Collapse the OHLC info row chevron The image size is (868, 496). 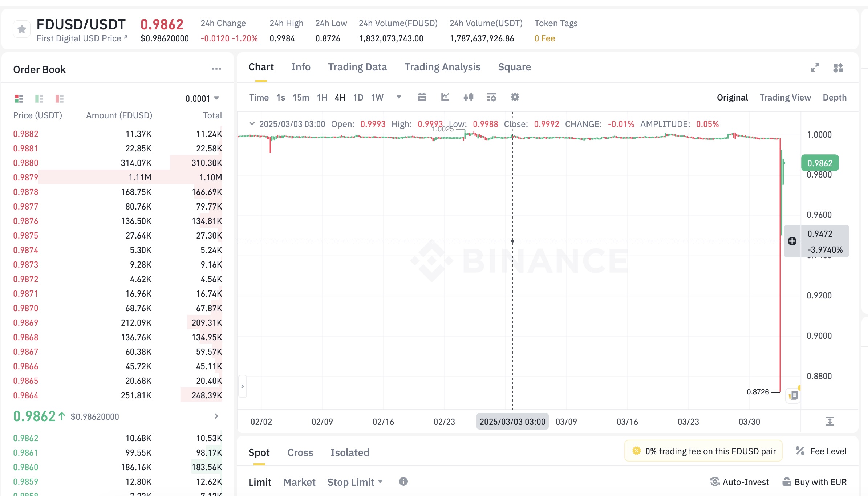[x=252, y=124]
